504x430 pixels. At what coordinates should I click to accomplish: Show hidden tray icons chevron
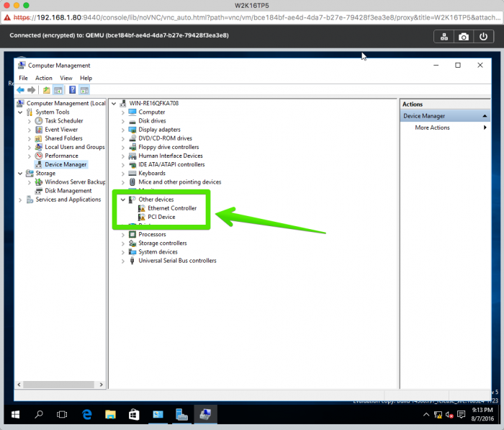click(x=426, y=415)
